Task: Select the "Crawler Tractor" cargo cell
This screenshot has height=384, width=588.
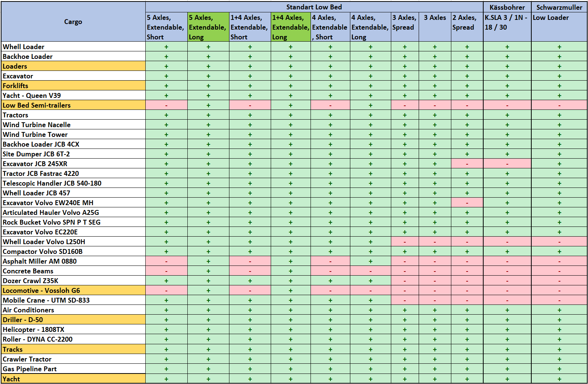Action: 73,359
